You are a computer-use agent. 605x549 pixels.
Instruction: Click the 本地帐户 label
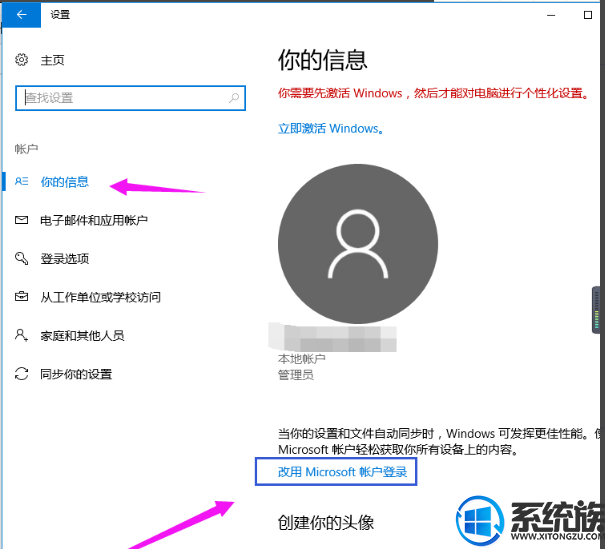click(x=302, y=359)
